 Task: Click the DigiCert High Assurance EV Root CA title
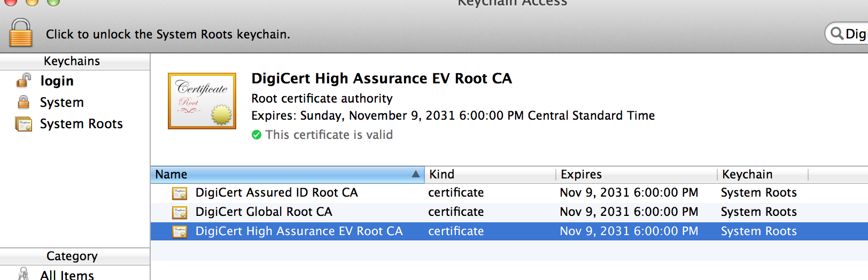(x=382, y=79)
